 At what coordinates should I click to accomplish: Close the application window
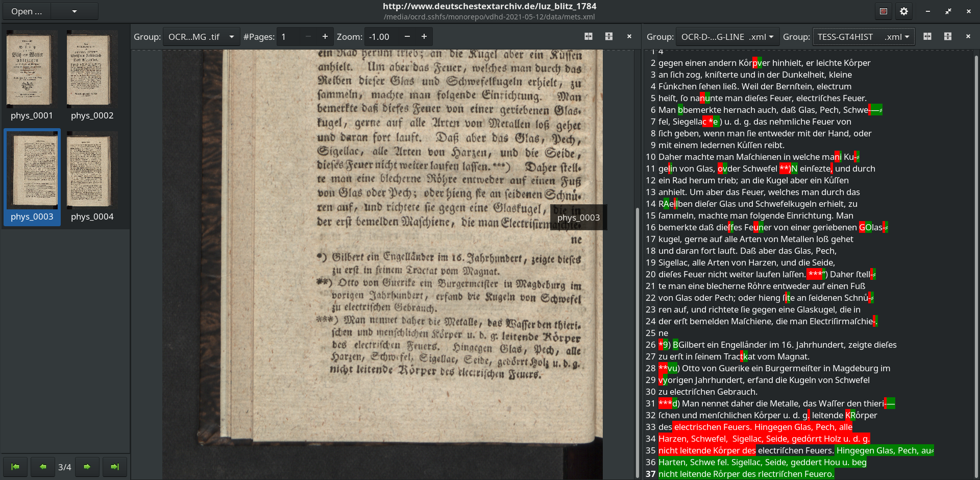(968, 11)
